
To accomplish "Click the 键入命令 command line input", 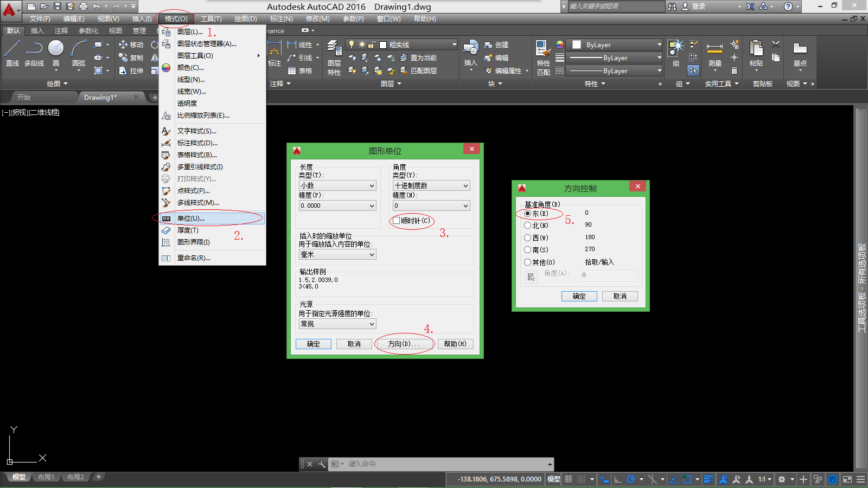I will 445,464.
